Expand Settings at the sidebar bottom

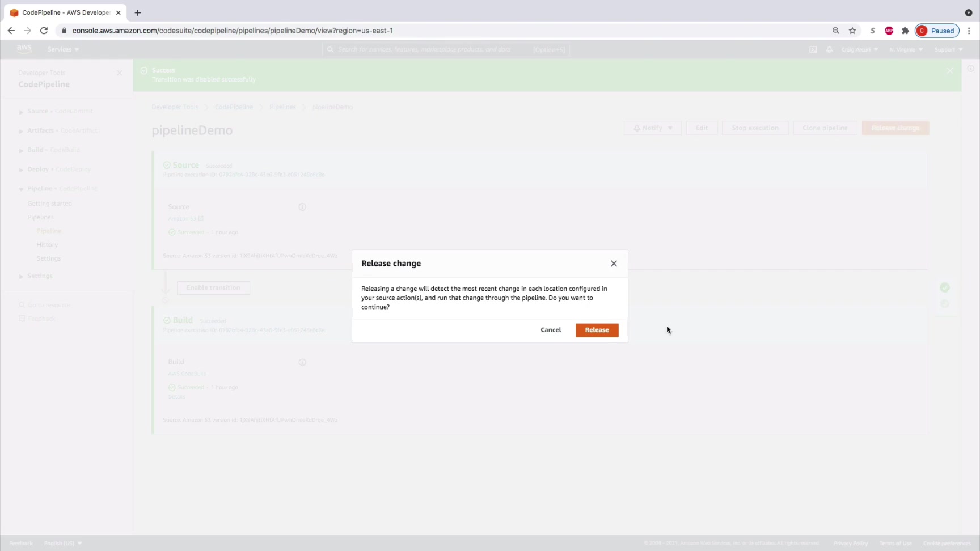20,276
